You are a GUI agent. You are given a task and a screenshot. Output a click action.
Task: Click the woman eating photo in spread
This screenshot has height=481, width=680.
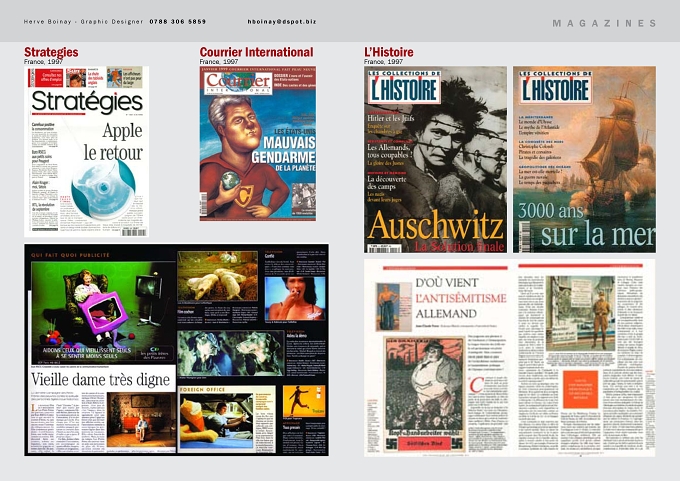[295, 298]
